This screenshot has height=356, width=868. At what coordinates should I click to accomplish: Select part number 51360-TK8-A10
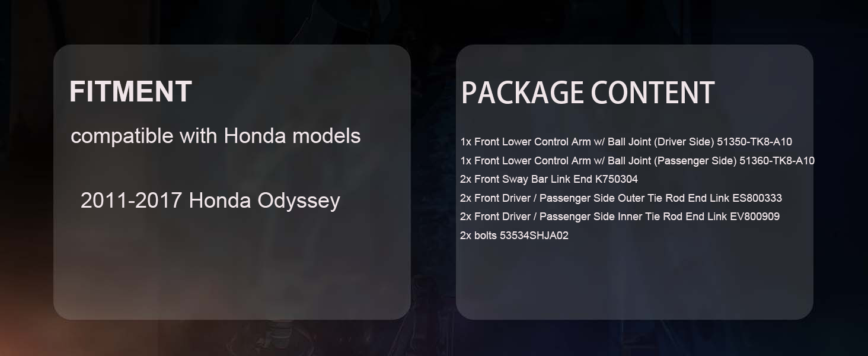777,161
